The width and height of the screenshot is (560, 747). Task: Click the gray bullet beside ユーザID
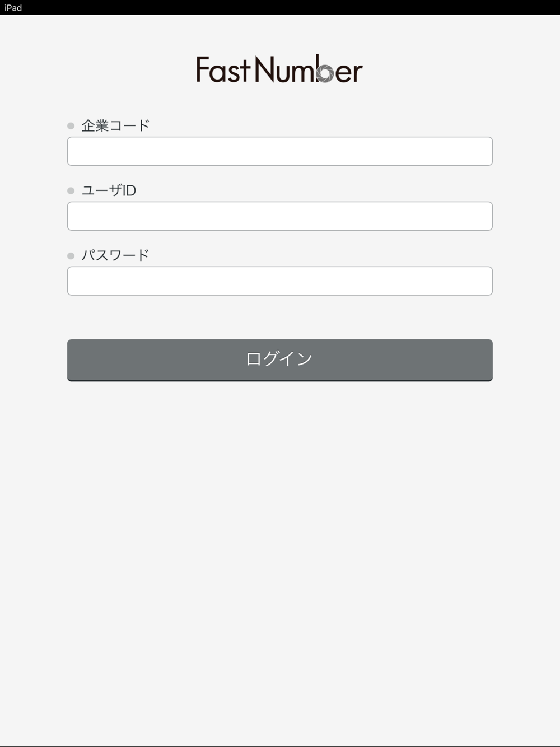click(x=71, y=191)
